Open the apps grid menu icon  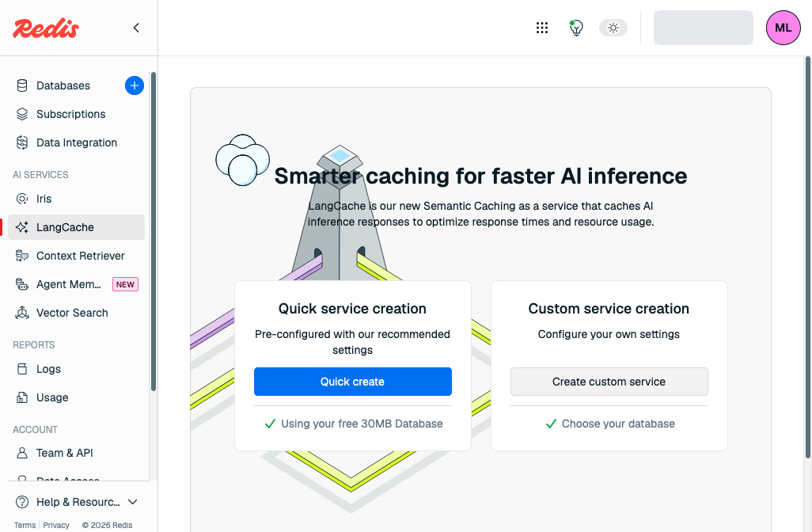coord(541,28)
